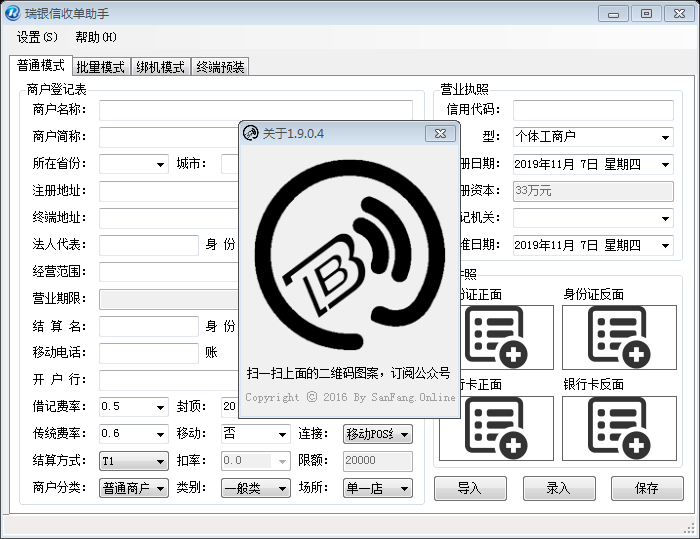This screenshot has width=700, height=539.
Task: Open the 帮助(H) menu
Action: tap(96, 37)
